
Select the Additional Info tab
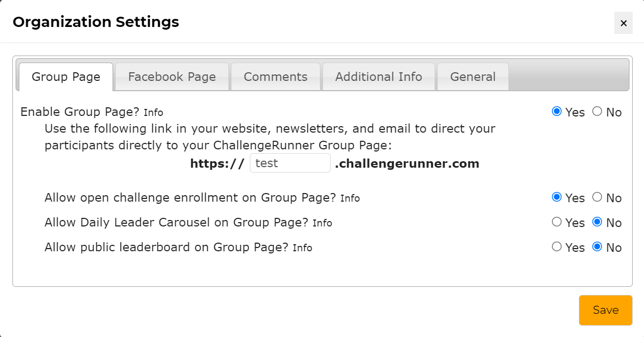coord(378,77)
